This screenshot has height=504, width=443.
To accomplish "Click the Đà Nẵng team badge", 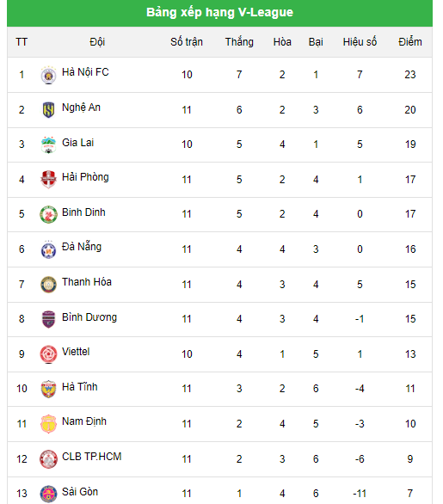I will click(48, 249).
